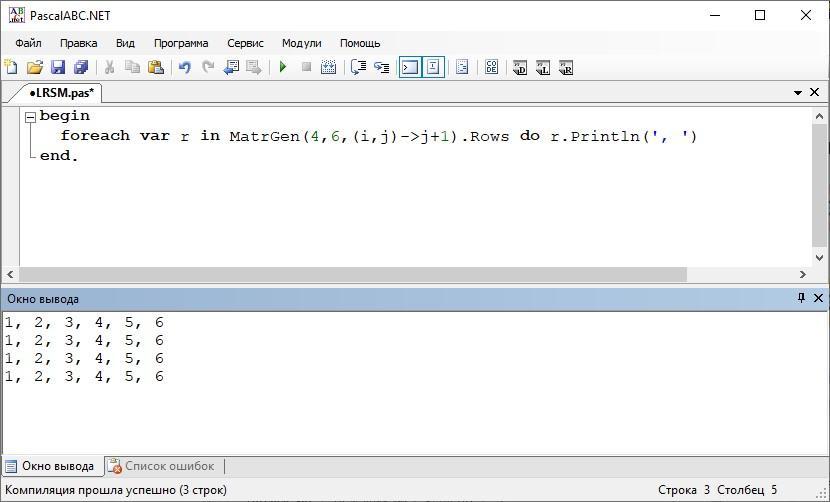Stop program execution with the square icon
The width and height of the screenshot is (830, 502).
pos(306,67)
